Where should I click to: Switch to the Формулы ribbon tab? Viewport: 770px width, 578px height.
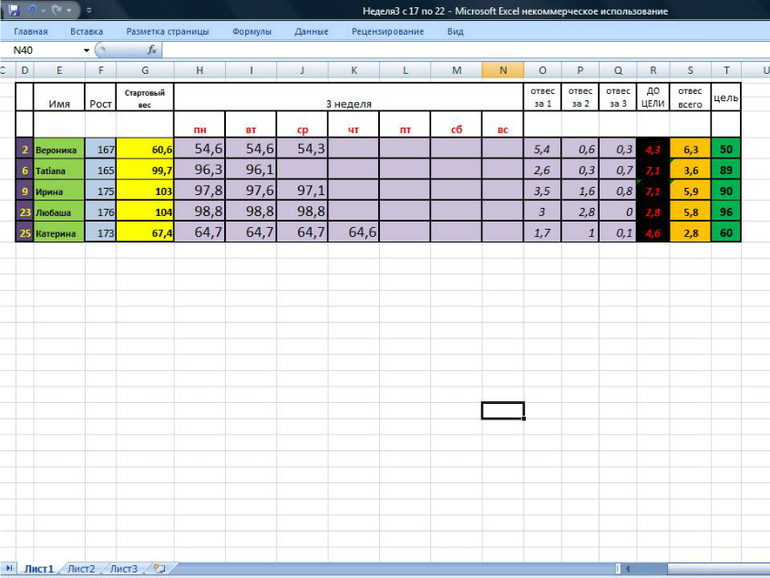click(x=251, y=31)
